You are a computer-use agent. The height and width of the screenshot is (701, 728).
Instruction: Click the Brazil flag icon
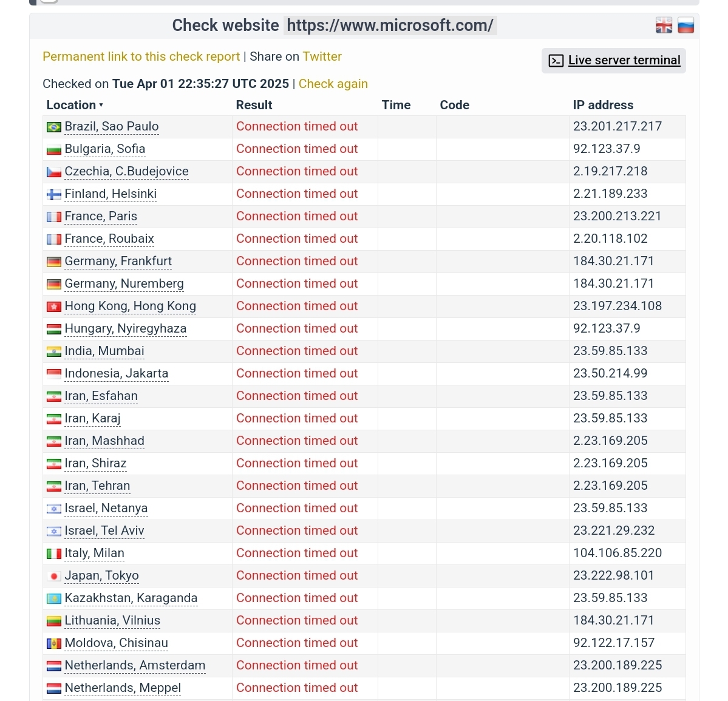click(54, 127)
